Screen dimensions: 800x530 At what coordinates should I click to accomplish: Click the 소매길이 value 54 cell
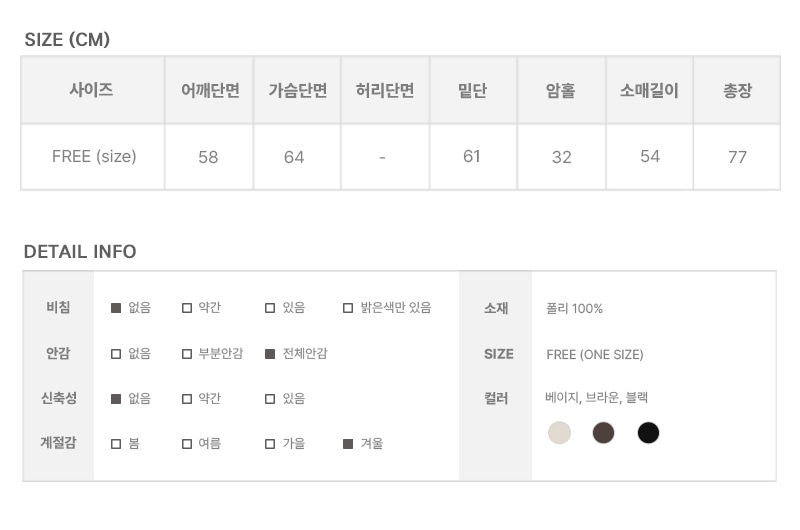[649, 156]
